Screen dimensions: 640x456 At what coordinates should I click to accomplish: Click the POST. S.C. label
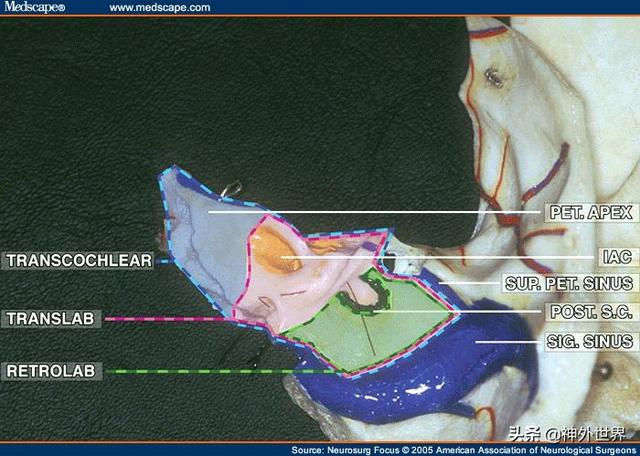(x=591, y=312)
